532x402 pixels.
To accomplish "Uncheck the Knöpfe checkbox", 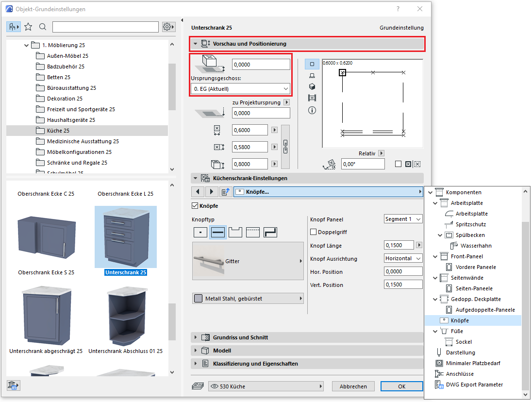I will tap(196, 206).
